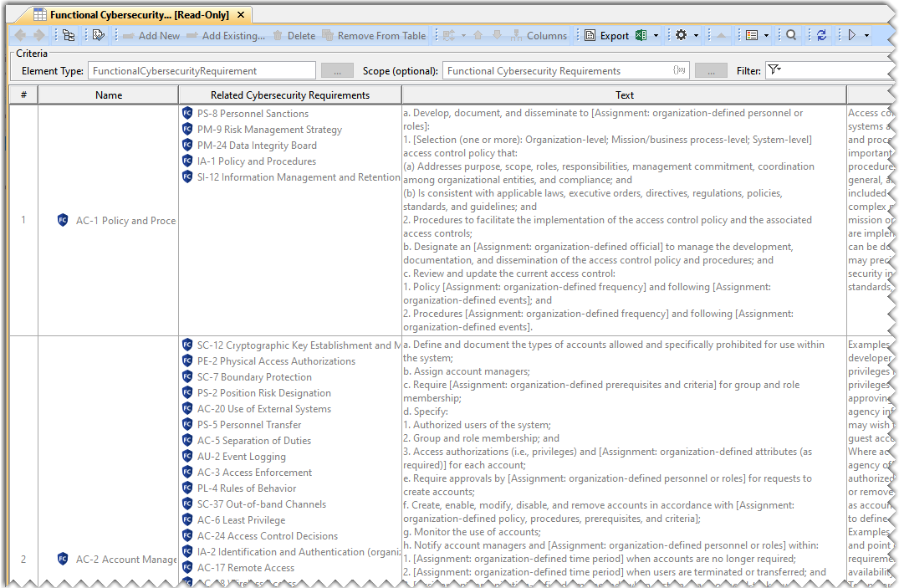Click the Related Cybersecurity Requirements column header

tap(289, 95)
